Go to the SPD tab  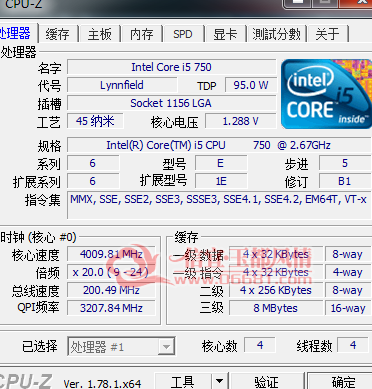(x=183, y=34)
